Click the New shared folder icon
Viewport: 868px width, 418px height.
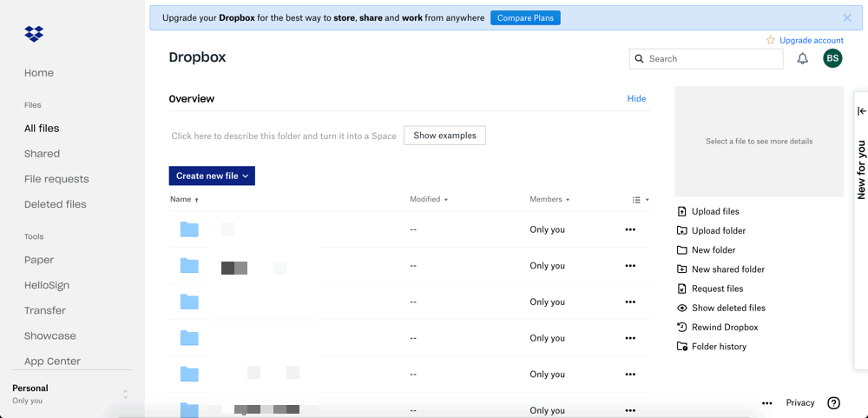pyautogui.click(x=682, y=269)
